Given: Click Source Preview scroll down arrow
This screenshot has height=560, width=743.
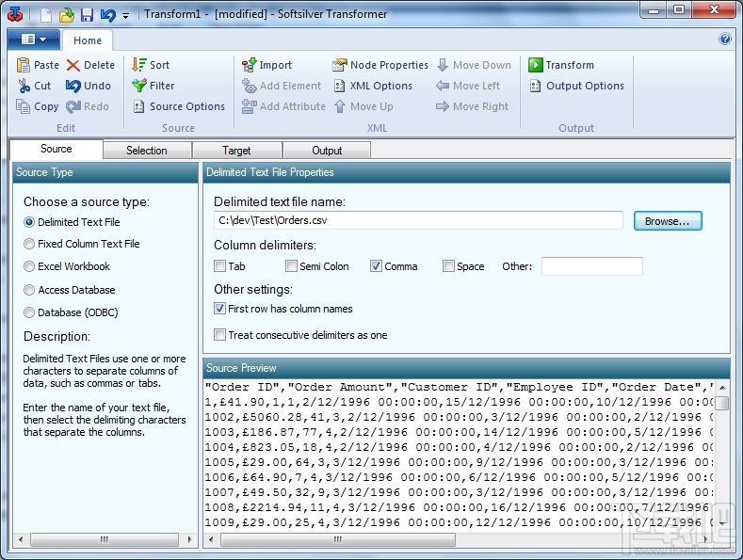Looking at the screenshot, I should [x=722, y=523].
